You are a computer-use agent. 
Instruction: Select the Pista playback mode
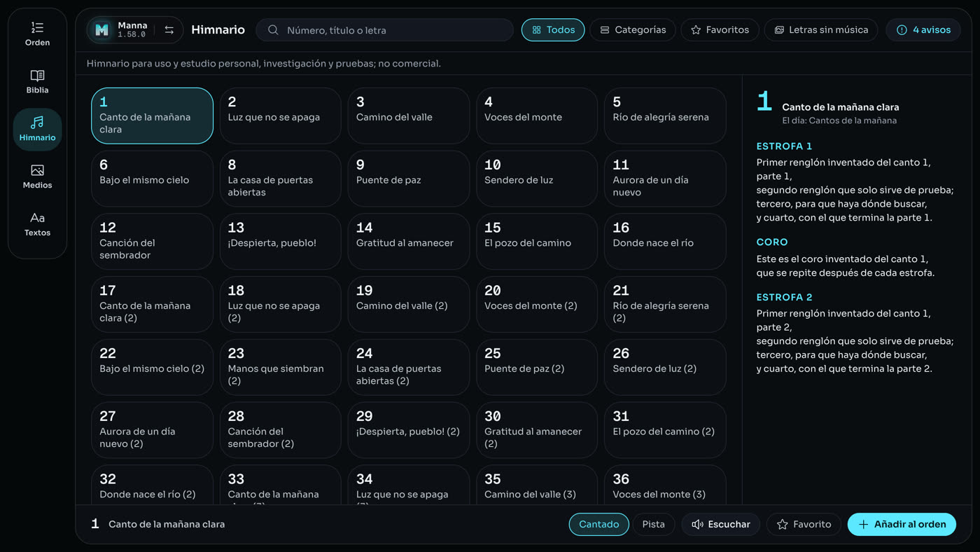tap(654, 524)
